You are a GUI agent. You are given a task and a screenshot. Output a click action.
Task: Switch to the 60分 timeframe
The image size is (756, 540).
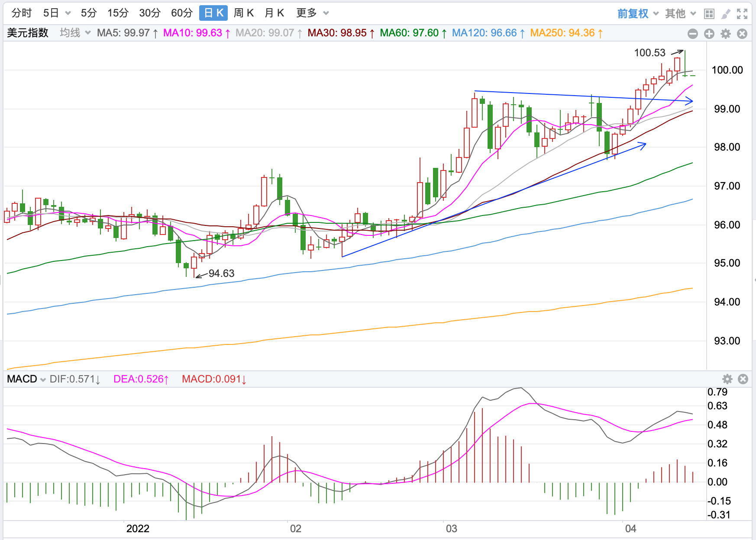click(x=181, y=13)
